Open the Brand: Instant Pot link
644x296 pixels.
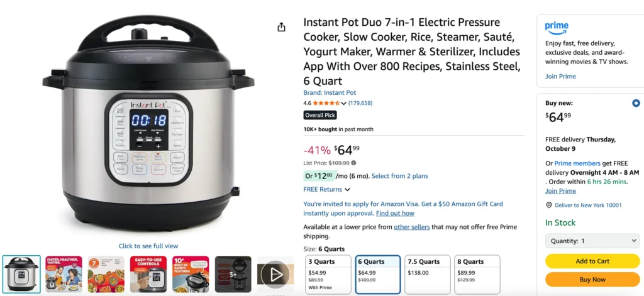click(x=330, y=93)
